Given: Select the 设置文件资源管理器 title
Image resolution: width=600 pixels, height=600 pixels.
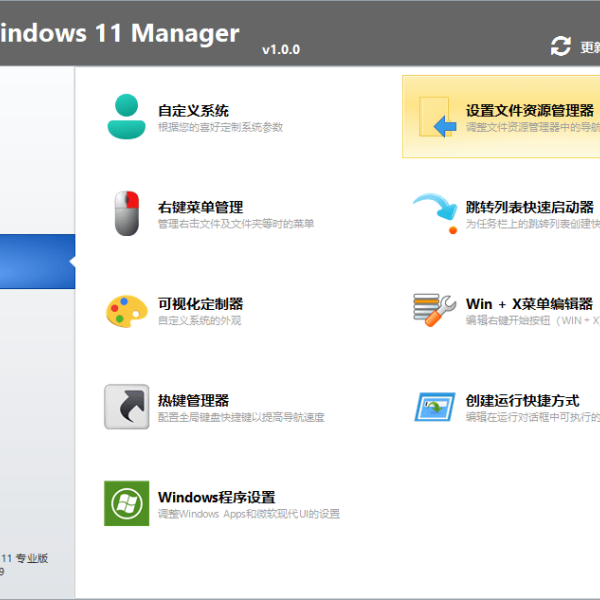Looking at the screenshot, I should [x=530, y=111].
